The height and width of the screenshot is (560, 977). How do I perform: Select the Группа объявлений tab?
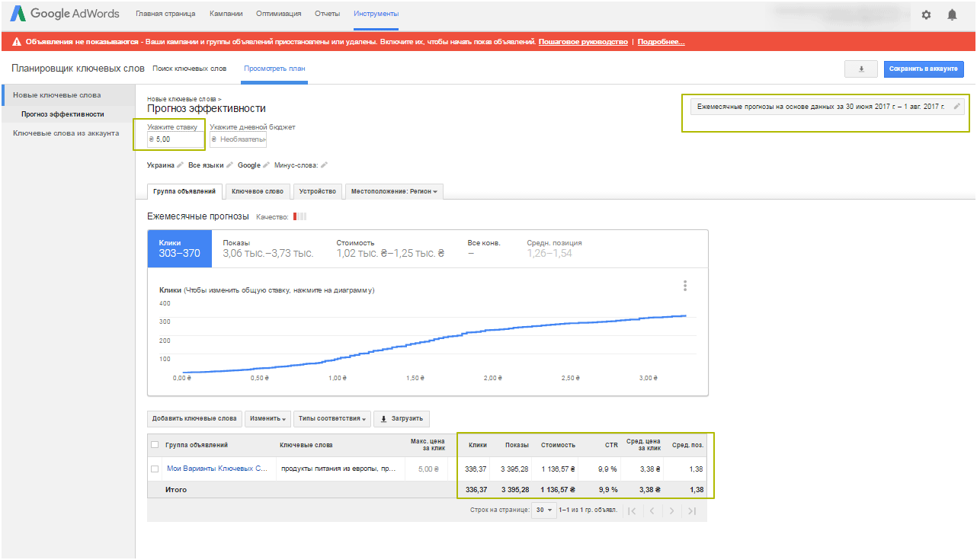pyautogui.click(x=184, y=191)
